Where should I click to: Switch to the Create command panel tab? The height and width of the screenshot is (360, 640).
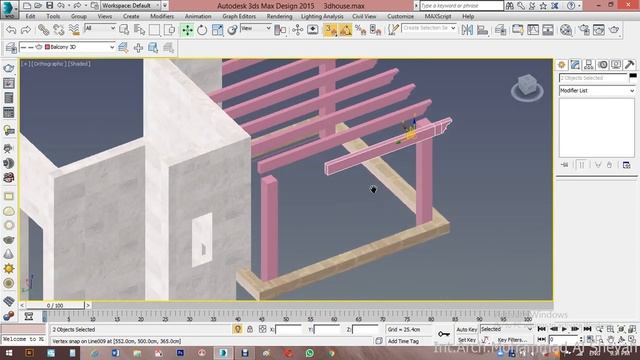[x=562, y=65]
